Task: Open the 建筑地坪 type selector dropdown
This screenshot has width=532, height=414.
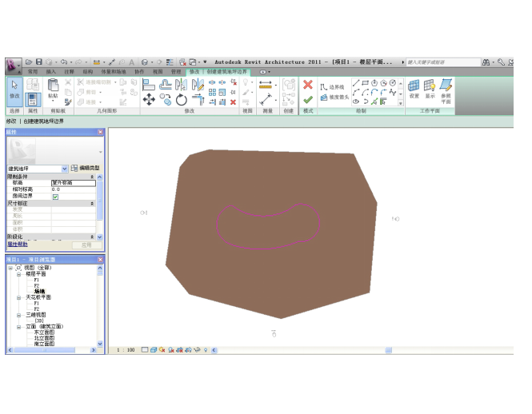Action: tap(65, 169)
